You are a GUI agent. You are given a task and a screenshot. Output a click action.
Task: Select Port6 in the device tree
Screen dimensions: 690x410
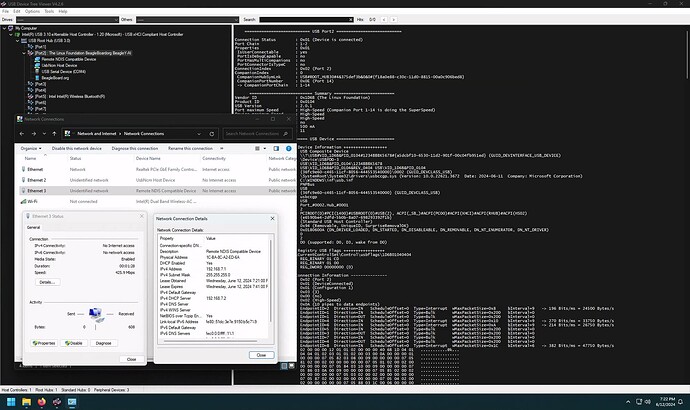tap(40, 102)
